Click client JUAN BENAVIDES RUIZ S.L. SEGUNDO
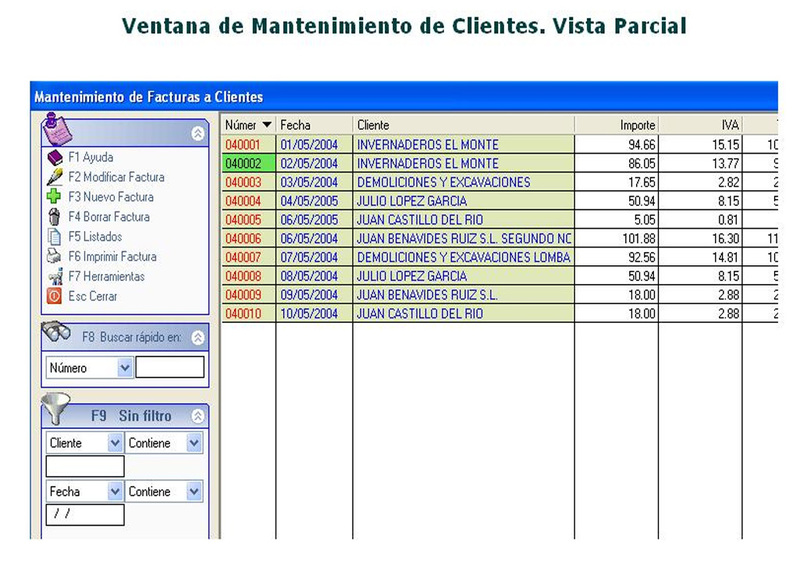 [x=464, y=239]
